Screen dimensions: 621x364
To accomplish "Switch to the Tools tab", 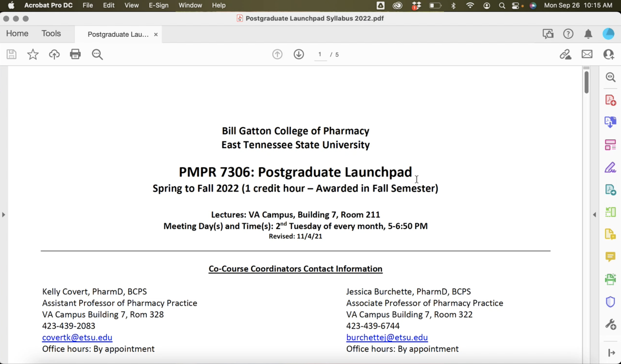I will point(51,33).
